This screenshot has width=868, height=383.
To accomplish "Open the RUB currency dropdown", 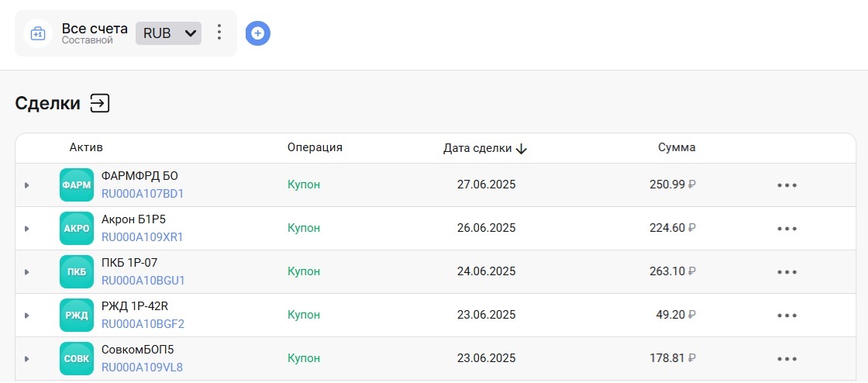I will point(168,33).
